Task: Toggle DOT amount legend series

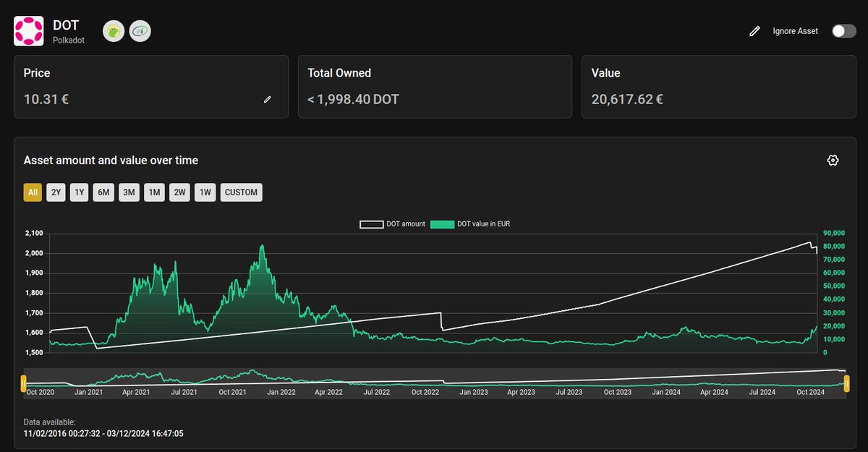Action: pyautogui.click(x=393, y=224)
